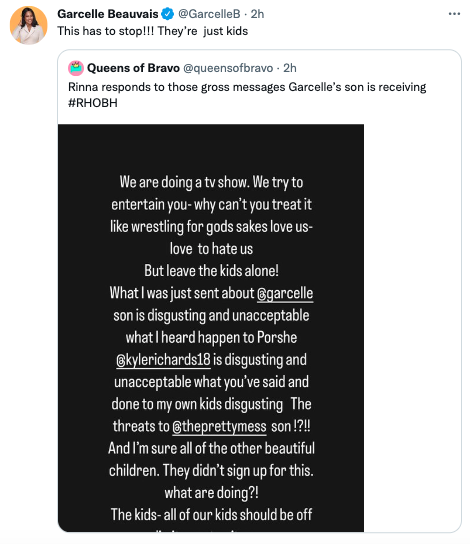Click line 'They didn't sign up for this'
The image size is (470, 544).
click(238, 471)
